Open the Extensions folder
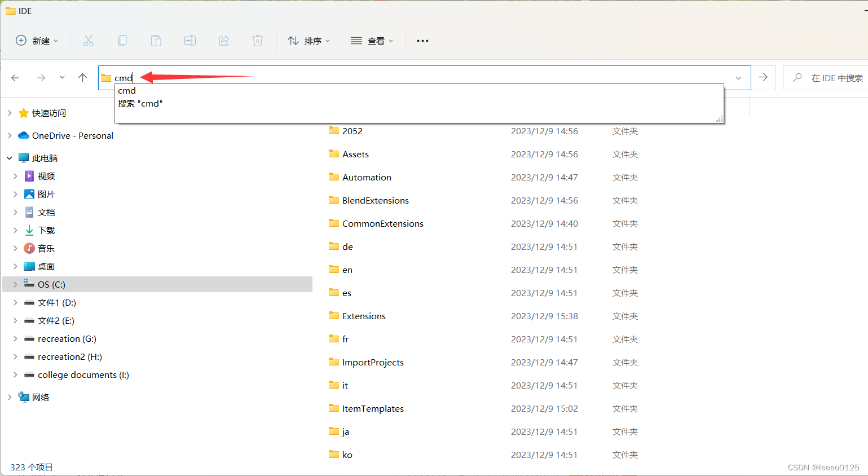 (x=364, y=316)
